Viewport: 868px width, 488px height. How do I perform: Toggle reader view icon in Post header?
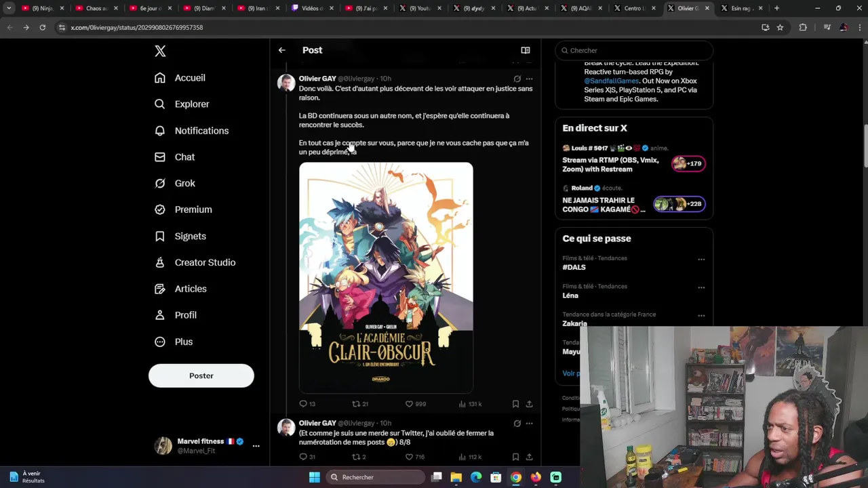[525, 50]
